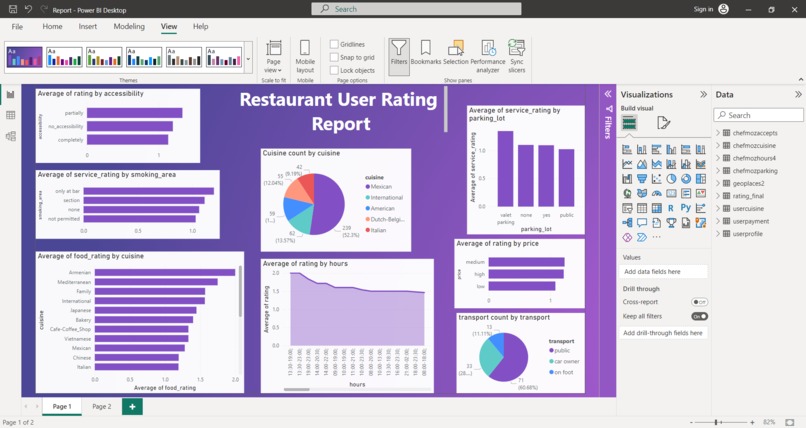Pick the slicer visual icon
Viewport: 806px width, 428px height.
click(627, 208)
